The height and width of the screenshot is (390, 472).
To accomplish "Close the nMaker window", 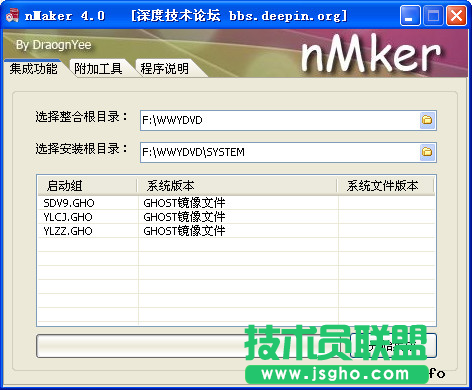I will point(456,16).
